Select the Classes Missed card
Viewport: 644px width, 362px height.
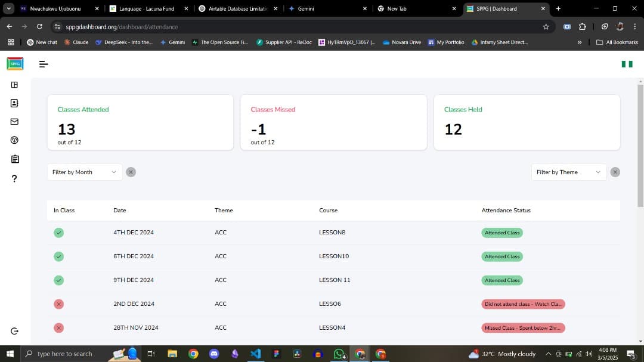(333, 122)
